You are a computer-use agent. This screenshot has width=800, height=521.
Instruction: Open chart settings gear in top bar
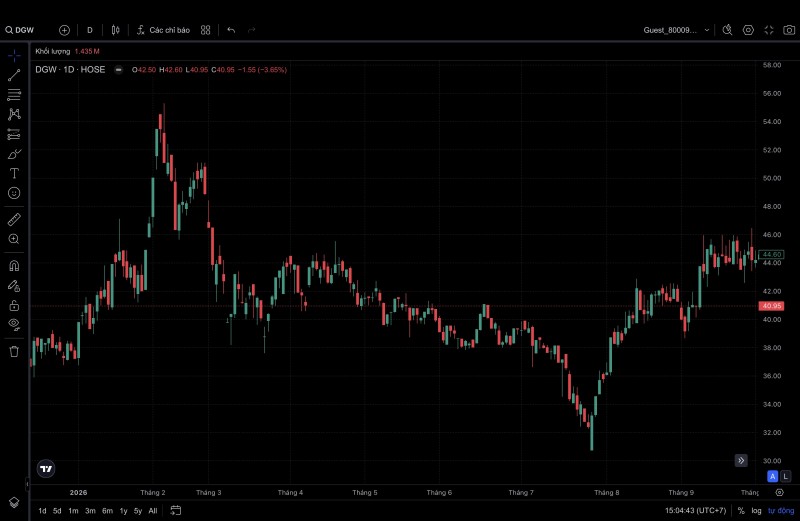point(748,30)
